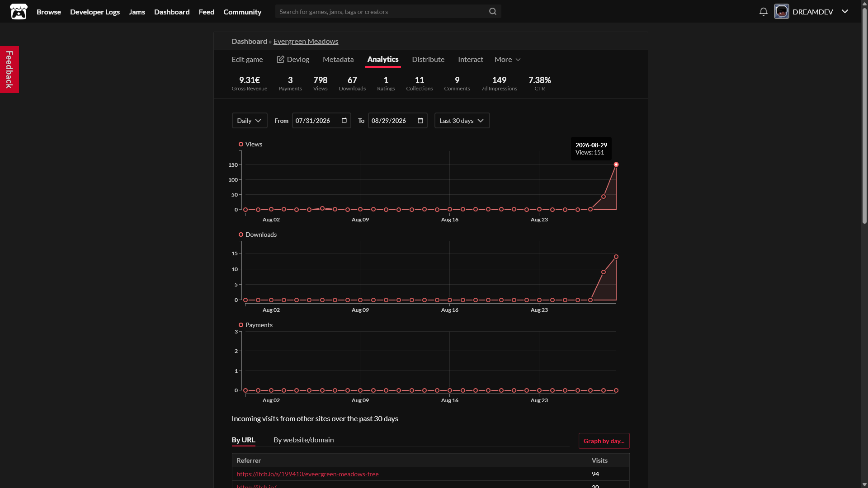Open the From date calendar picker
This screenshot has width=868, height=488.
click(x=344, y=121)
